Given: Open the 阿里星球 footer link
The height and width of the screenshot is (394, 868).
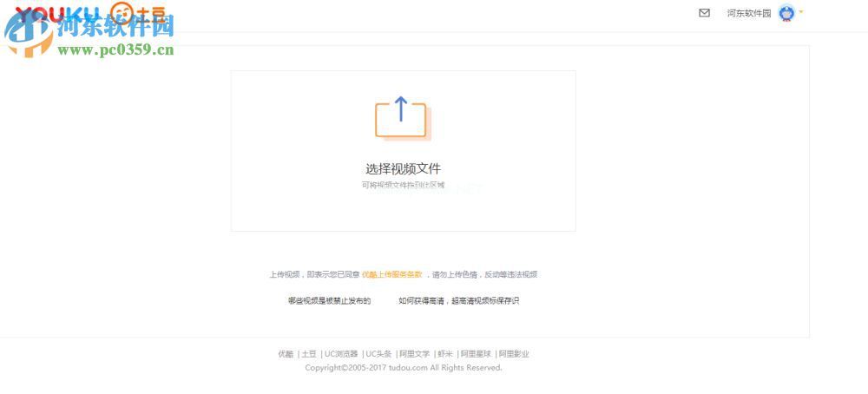Looking at the screenshot, I should pyautogui.click(x=476, y=354).
